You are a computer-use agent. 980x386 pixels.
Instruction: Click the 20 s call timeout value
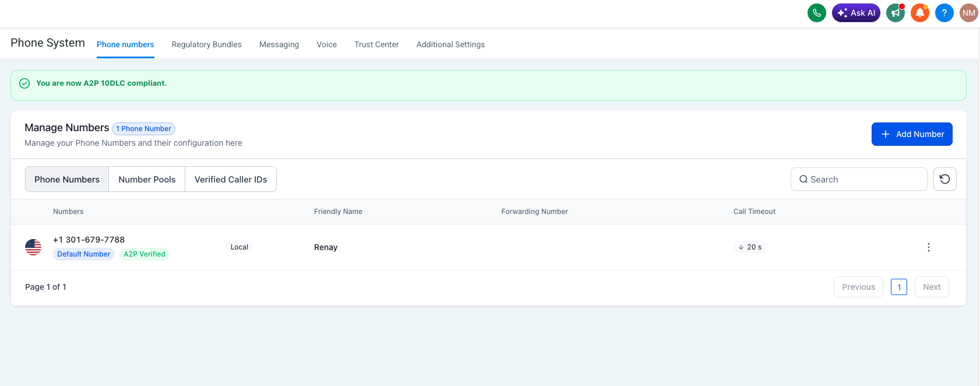750,247
